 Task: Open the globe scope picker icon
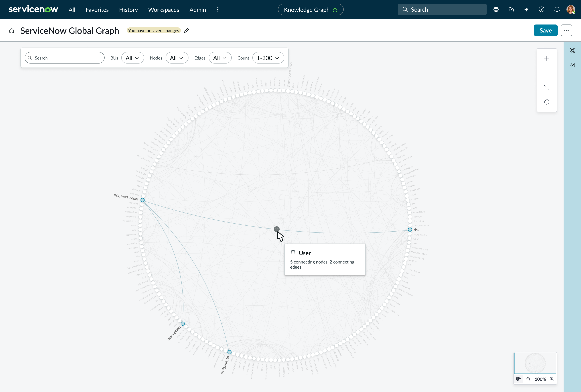496,9
